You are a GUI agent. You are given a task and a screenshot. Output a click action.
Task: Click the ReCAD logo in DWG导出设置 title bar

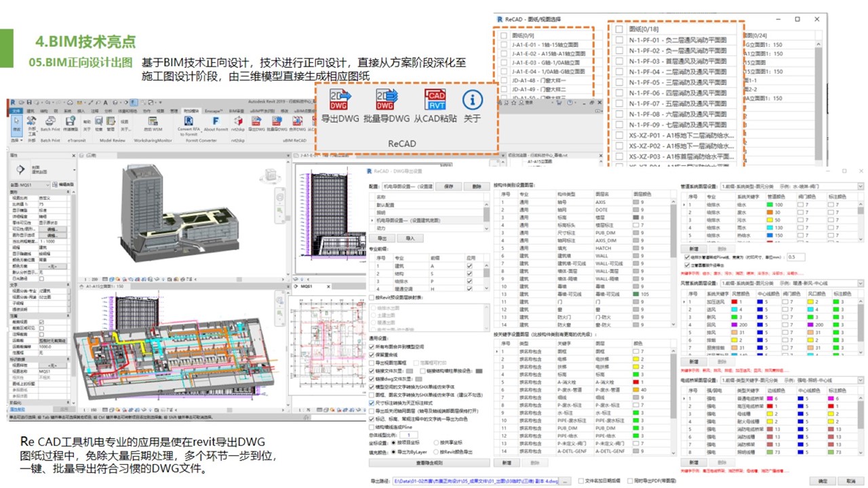(x=368, y=171)
